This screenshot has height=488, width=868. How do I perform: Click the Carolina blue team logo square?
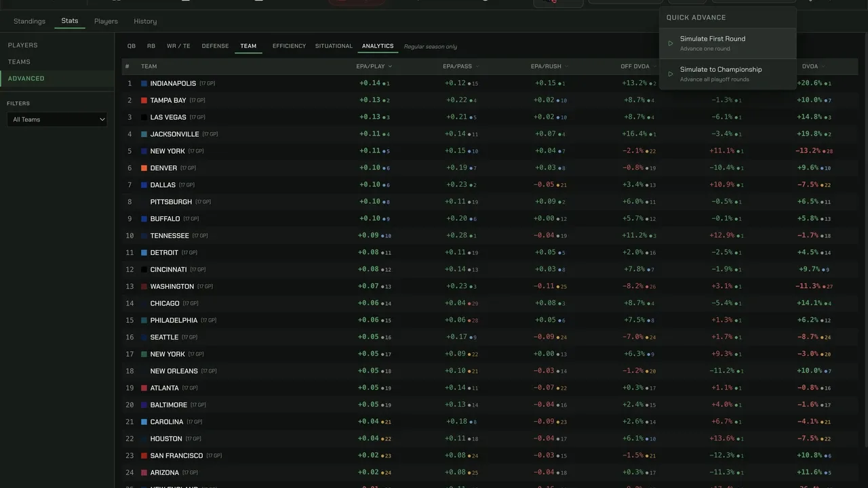point(144,422)
